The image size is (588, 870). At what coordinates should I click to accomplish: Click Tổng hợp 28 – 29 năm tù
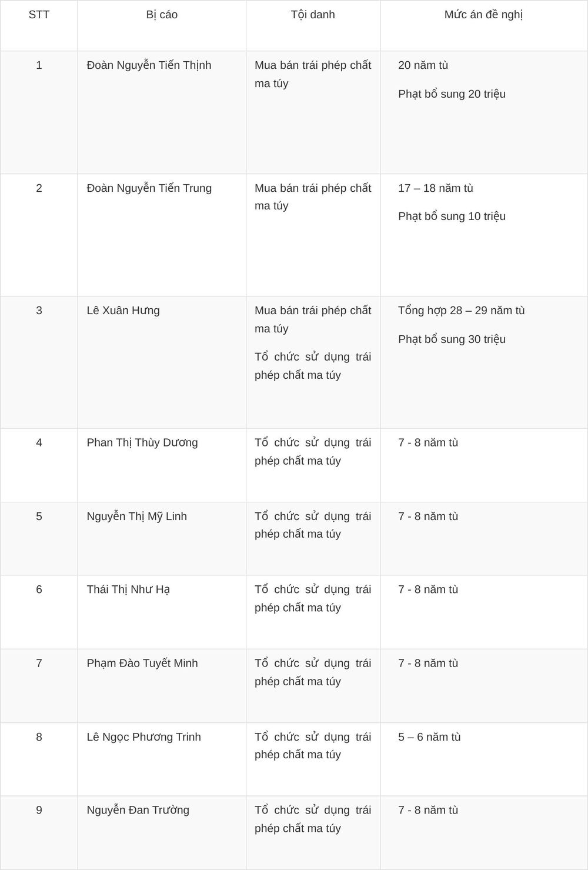tap(462, 311)
